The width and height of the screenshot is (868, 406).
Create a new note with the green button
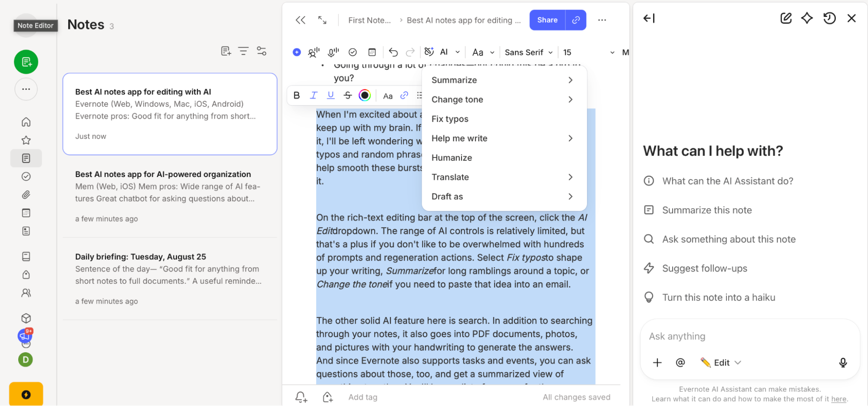pos(26,62)
